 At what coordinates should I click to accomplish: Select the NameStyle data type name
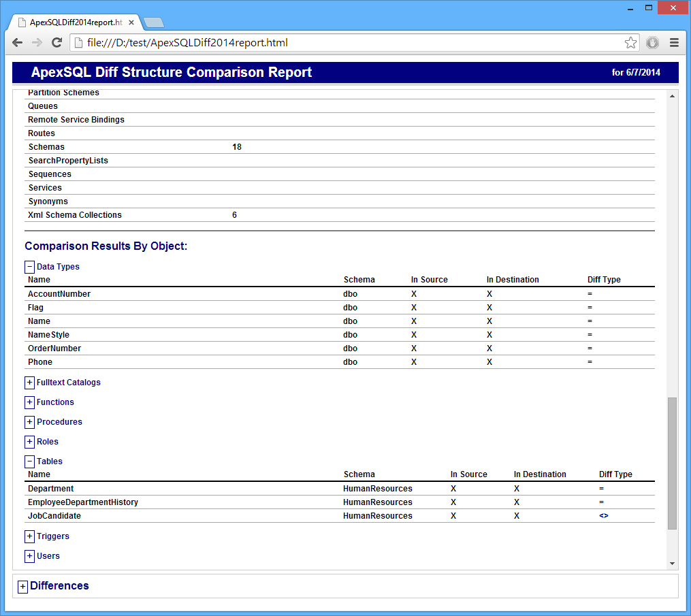tap(48, 335)
